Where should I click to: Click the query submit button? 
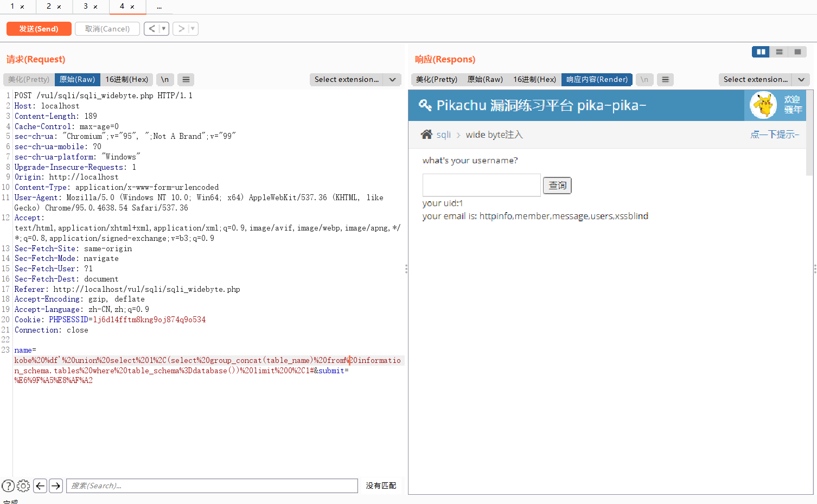tap(557, 186)
